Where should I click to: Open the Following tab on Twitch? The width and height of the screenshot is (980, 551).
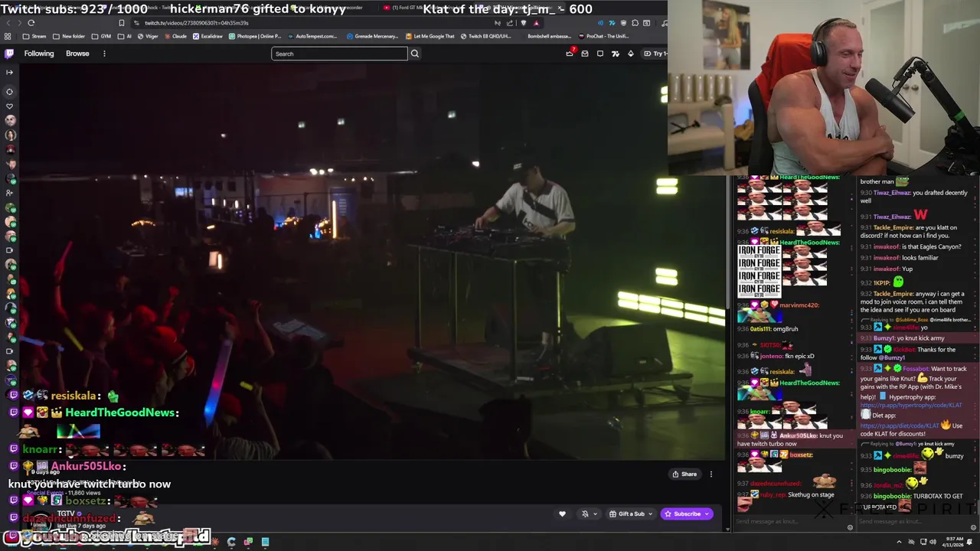pos(38,54)
